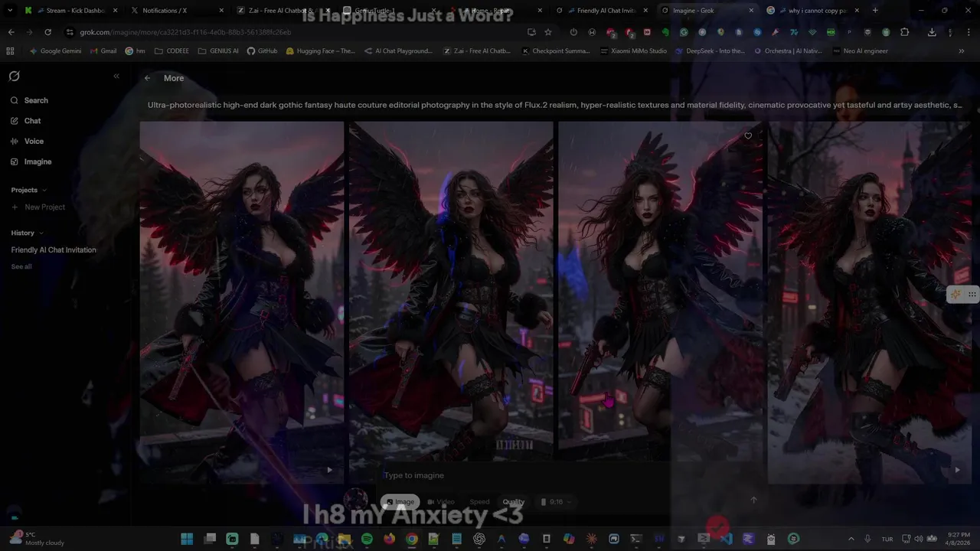Open the weather widget showing 5°C
980x551 pixels.
coord(37,539)
